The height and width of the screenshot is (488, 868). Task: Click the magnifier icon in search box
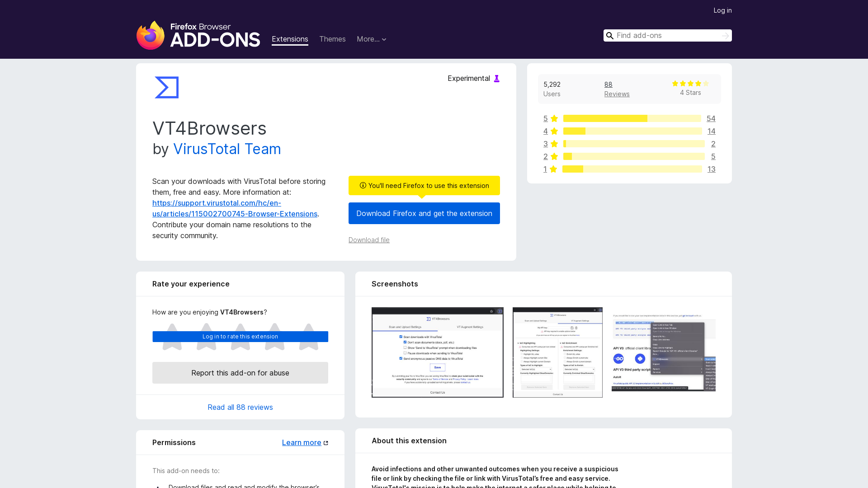[x=610, y=36]
